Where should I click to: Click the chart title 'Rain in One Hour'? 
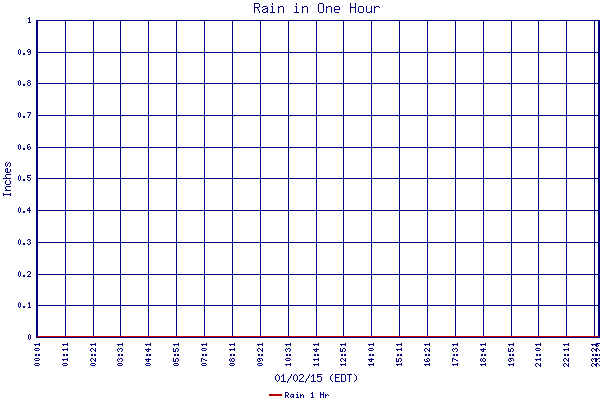316,8
